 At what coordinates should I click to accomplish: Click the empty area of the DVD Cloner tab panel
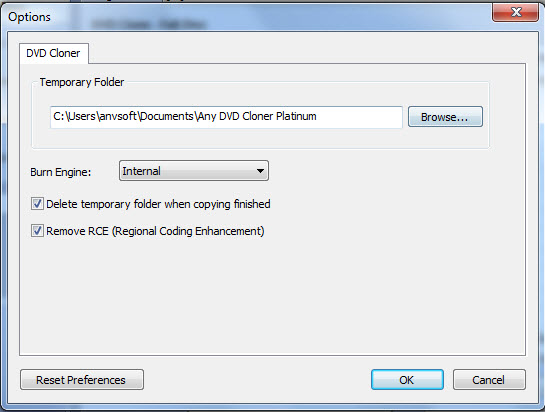[272, 296]
